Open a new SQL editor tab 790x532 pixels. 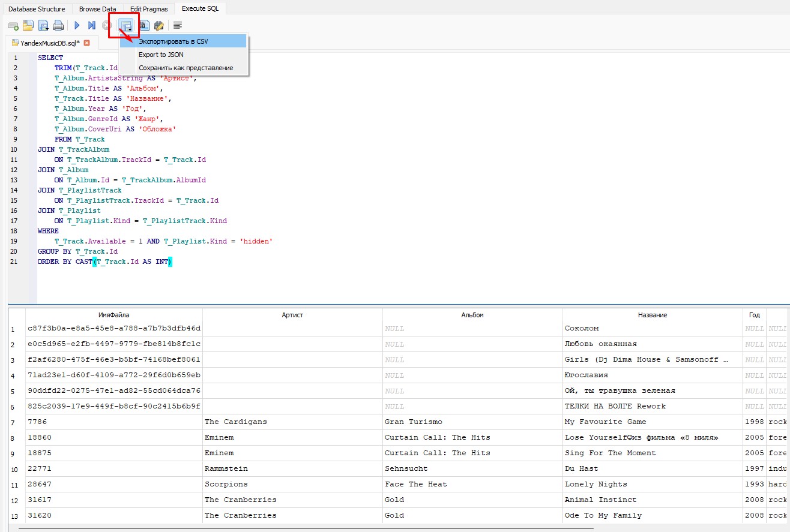tap(13, 25)
